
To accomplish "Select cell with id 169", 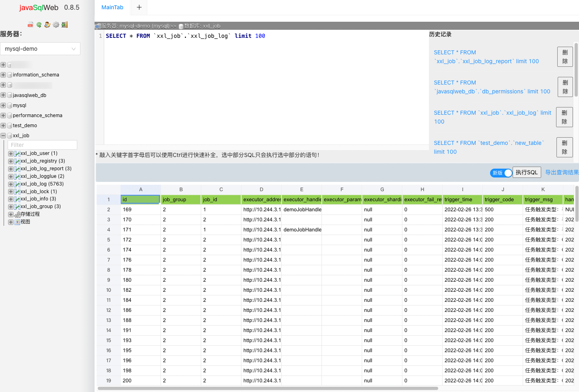I will click(141, 210).
